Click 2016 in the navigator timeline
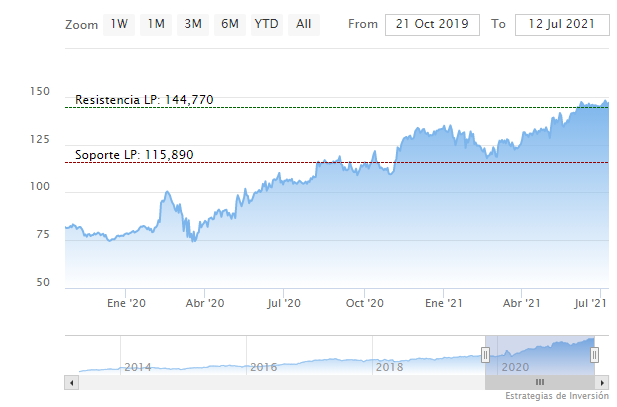 pos(263,367)
